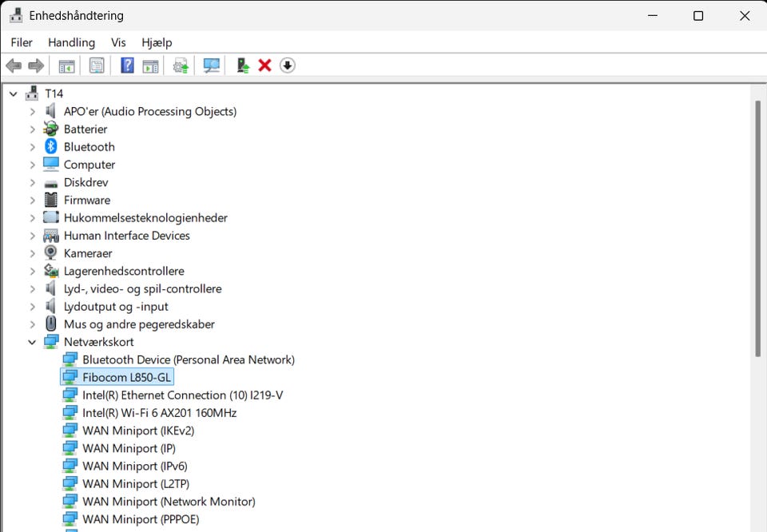
Task: Click the Diskdrev drive icon
Action: pos(51,184)
